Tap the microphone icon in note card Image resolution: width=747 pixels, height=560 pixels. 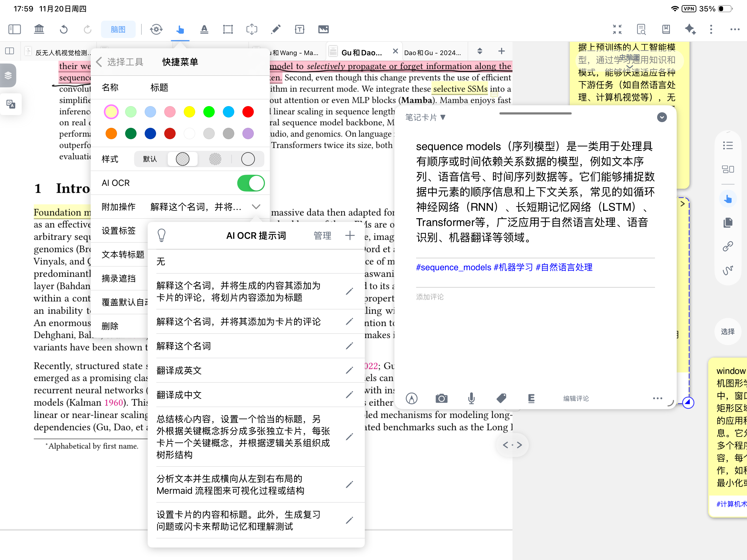[x=471, y=399]
